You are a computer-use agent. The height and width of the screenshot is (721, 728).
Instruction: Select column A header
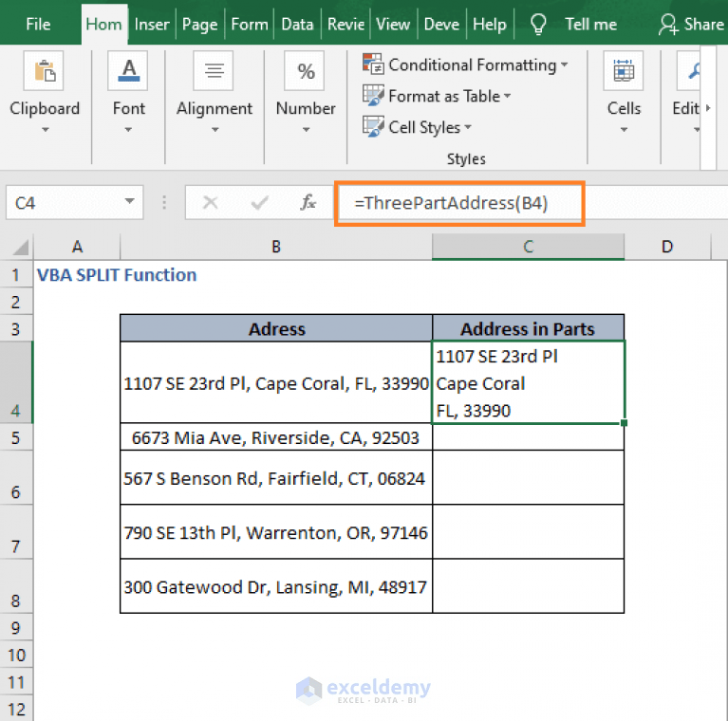click(x=77, y=247)
